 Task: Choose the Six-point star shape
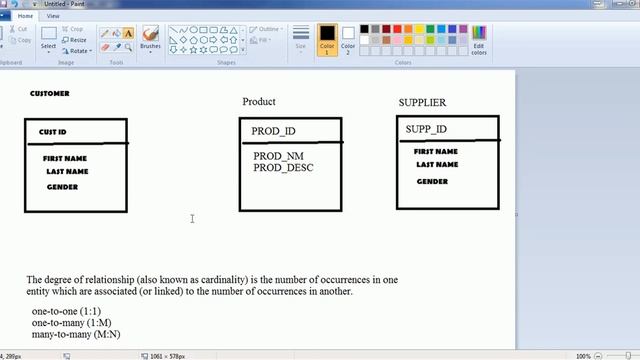(203, 50)
